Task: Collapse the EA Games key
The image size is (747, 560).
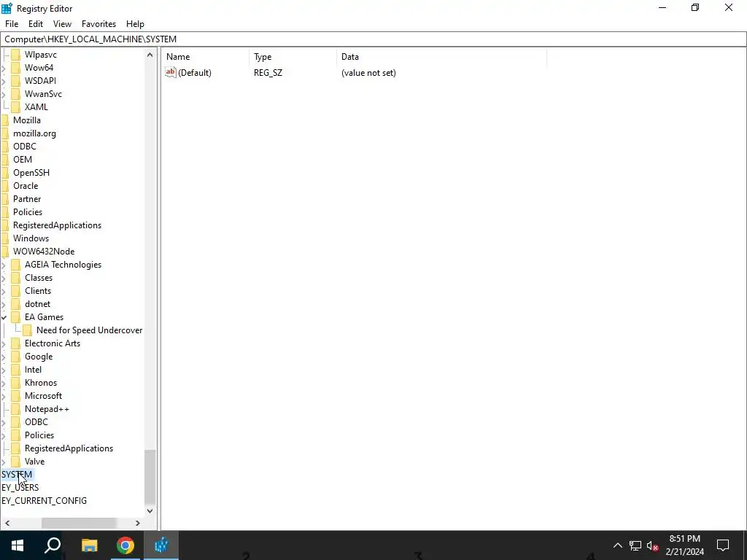Action: click(x=4, y=317)
